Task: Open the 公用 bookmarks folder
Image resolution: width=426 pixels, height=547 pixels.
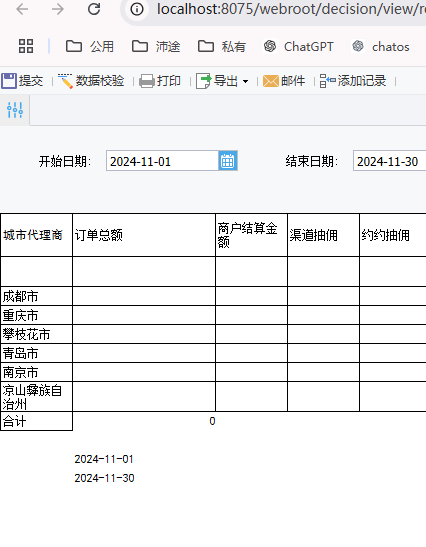Action: point(90,46)
